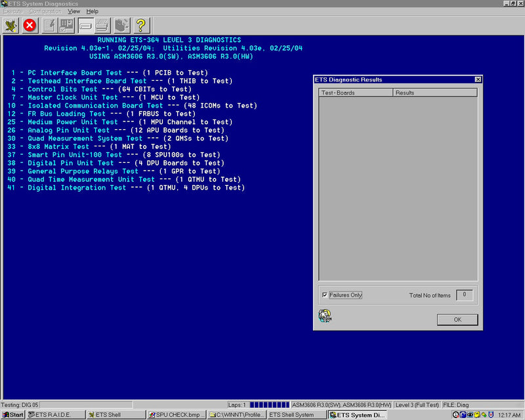Open the Help menu

point(93,11)
